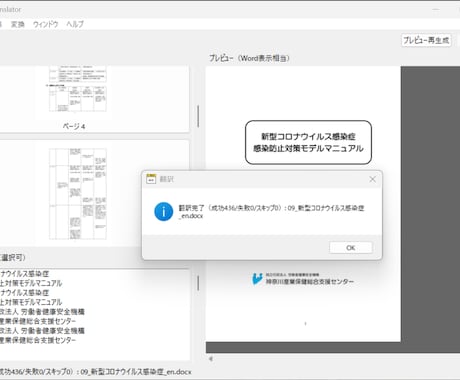The height and width of the screenshot is (380, 460).
Task: Click the splitter handle beside the text list
Action: [198, 283]
